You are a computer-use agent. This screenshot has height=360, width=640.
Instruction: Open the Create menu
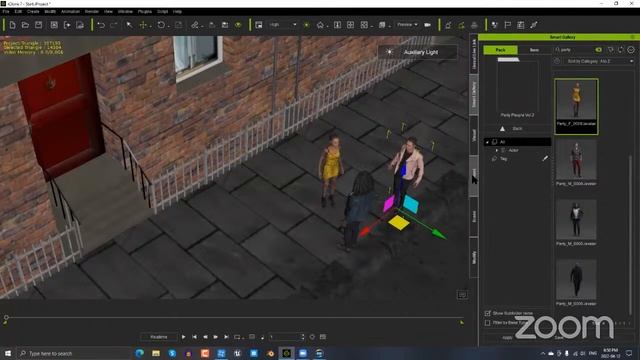(x=33, y=11)
